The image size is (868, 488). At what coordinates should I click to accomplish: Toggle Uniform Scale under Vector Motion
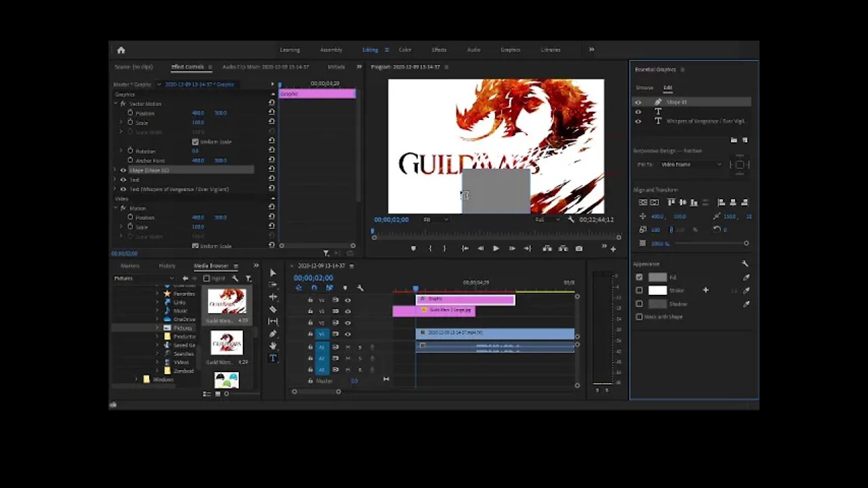tap(195, 142)
